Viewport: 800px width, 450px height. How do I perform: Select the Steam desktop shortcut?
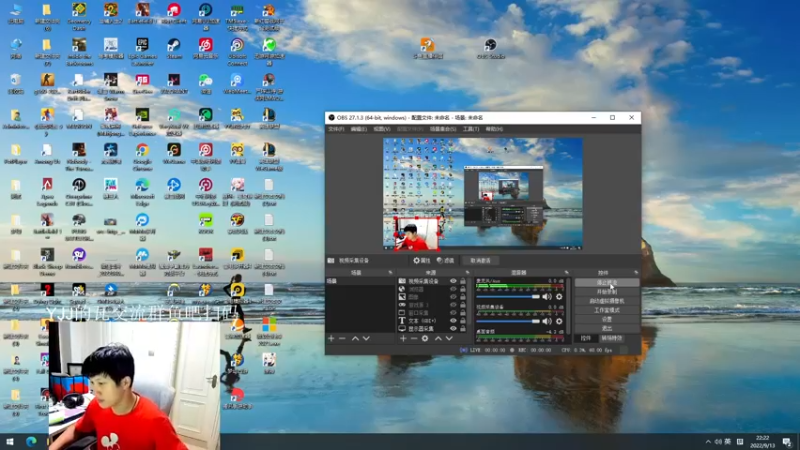174,49
